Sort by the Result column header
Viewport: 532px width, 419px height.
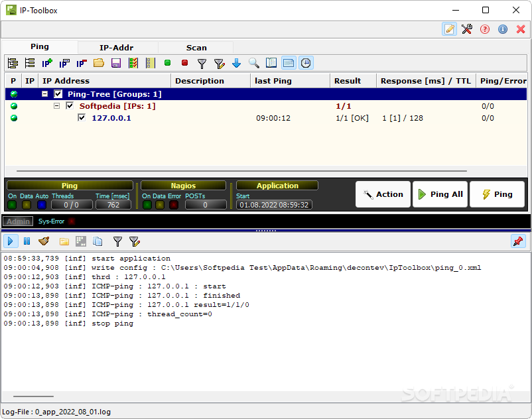(353, 81)
